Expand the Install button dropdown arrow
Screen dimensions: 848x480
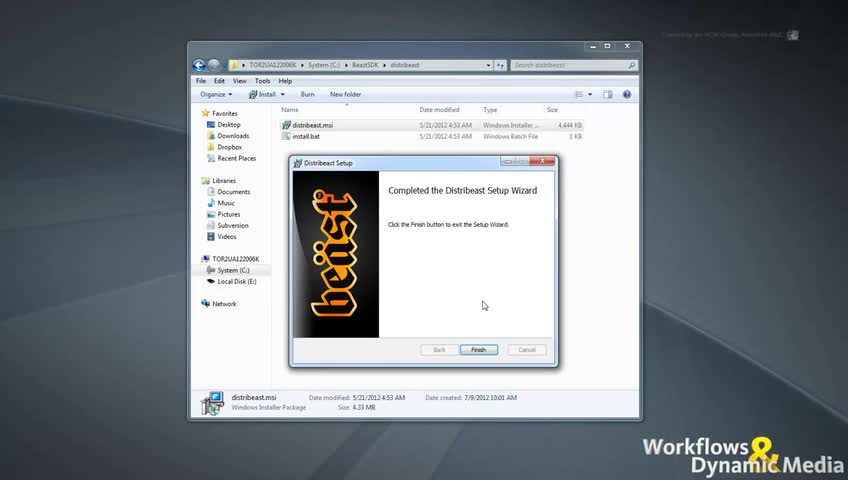tap(282, 95)
